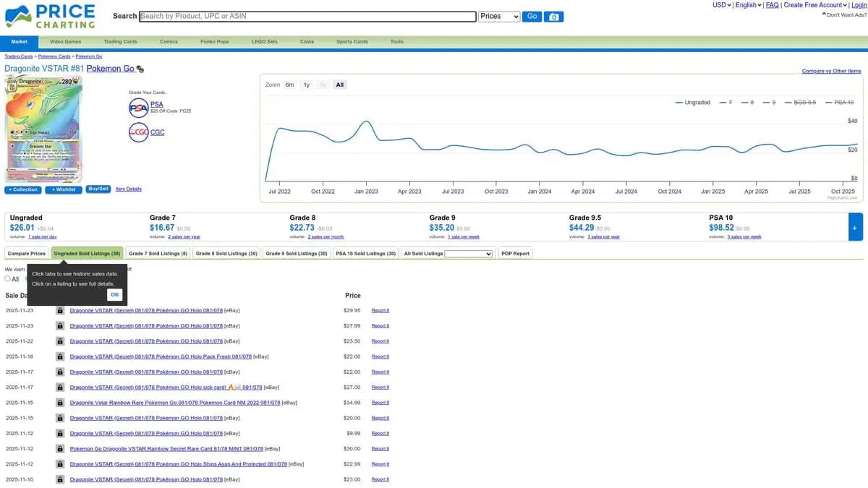
Task: Set chart zoom to 1y
Action: point(307,85)
